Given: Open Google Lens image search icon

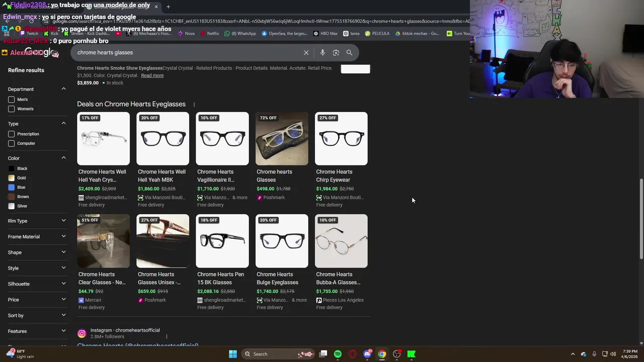Looking at the screenshot, I should point(336,52).
